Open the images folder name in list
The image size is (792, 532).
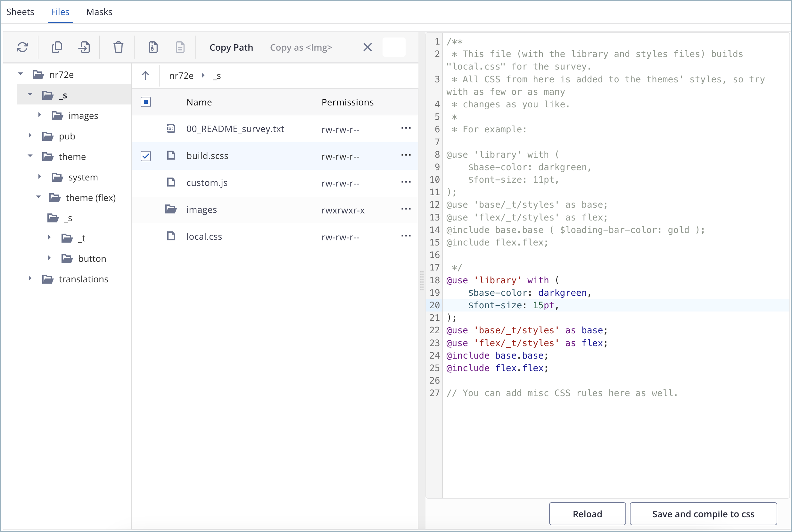(202, 210)
